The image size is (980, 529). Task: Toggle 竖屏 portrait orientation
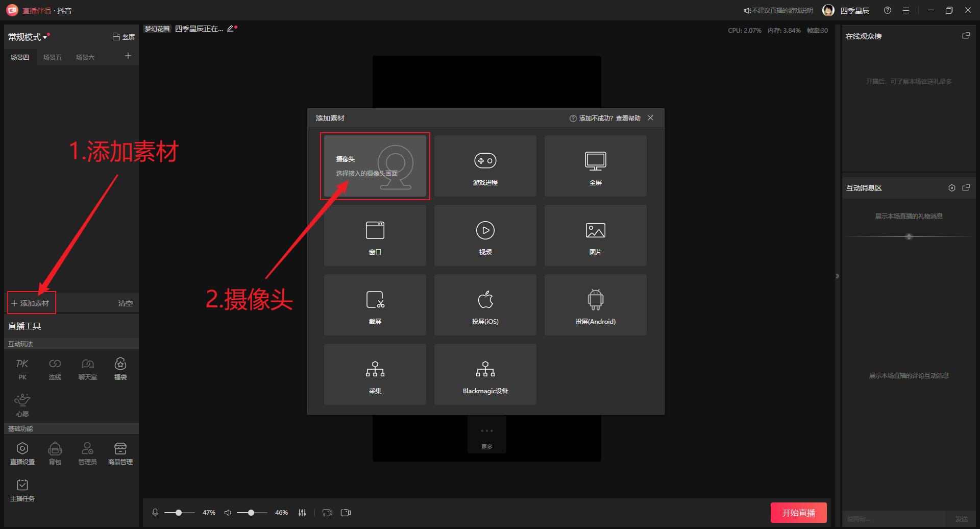124,37
